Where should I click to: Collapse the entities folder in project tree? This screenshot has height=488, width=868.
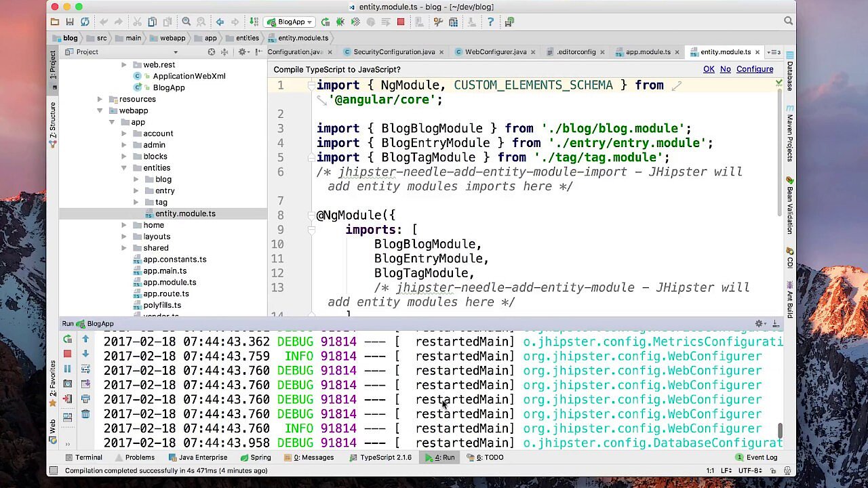pyautogui.click(x=123, y=168)
